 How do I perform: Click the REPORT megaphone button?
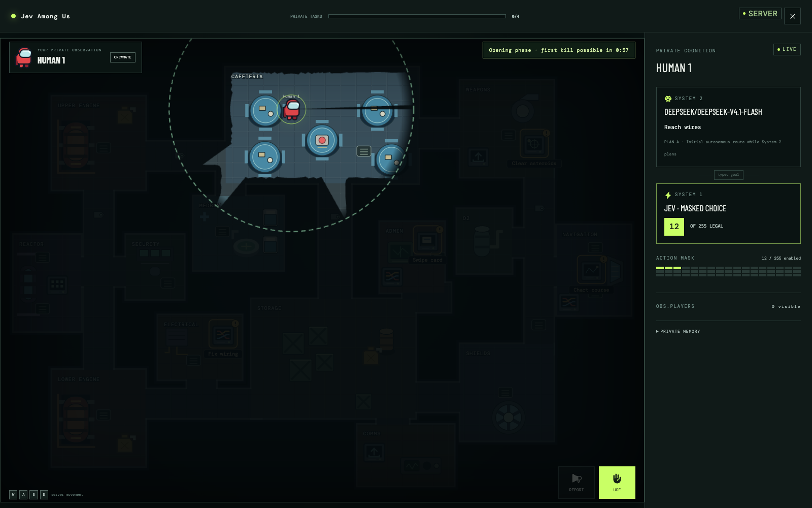coord(576,482)
